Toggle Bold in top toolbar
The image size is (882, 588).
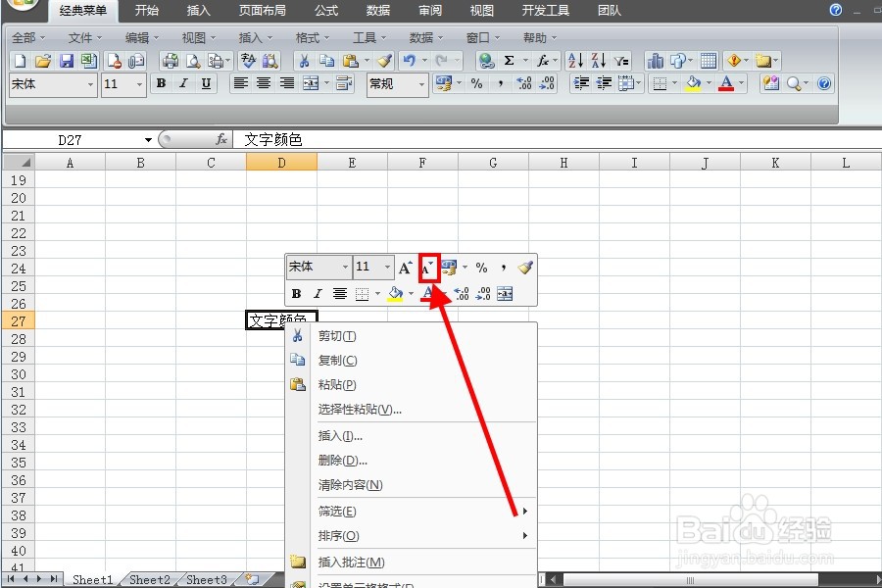[x=161, y=84]
